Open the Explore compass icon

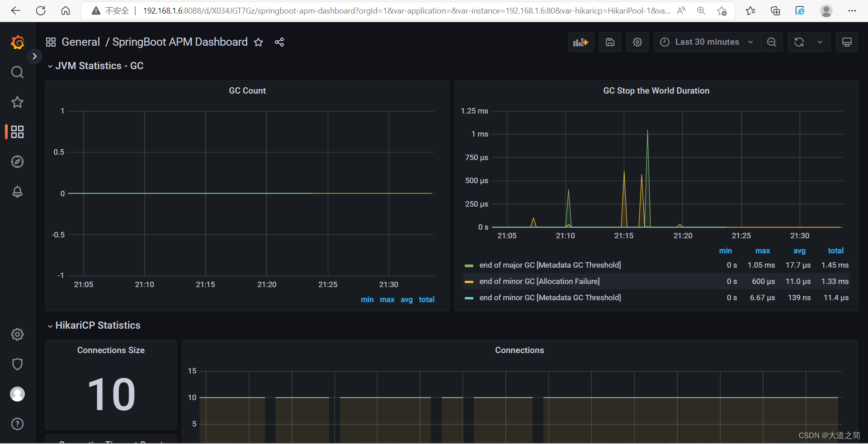point(17,162)
